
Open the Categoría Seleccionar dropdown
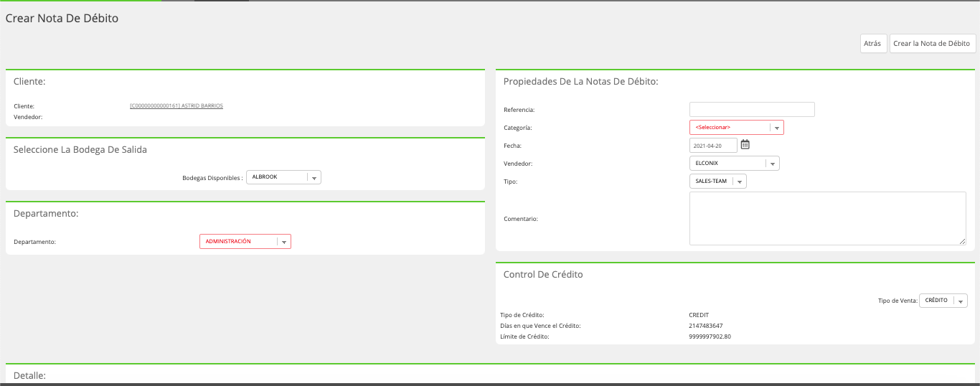tap(737, 128)
